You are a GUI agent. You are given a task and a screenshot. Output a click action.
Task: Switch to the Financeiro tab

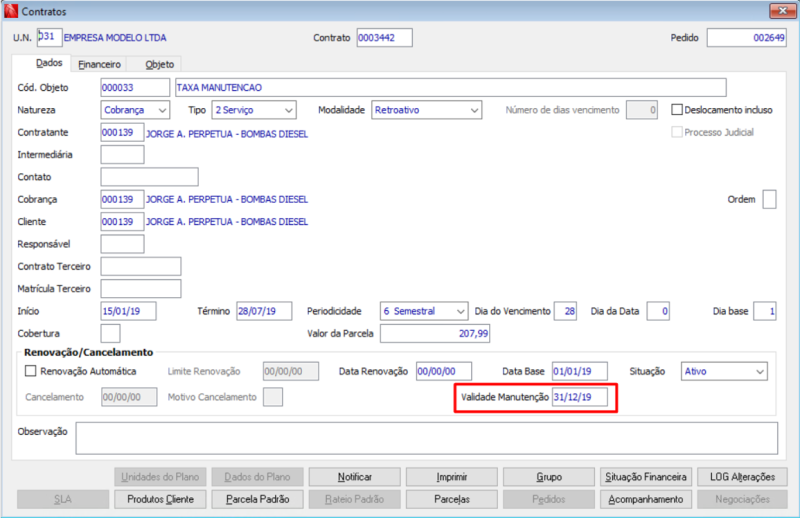point(99,64)
